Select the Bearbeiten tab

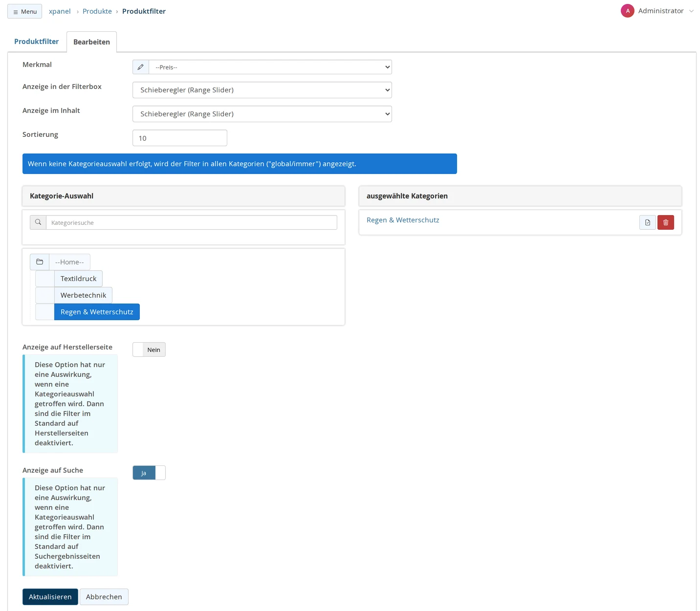coord(91,42)
